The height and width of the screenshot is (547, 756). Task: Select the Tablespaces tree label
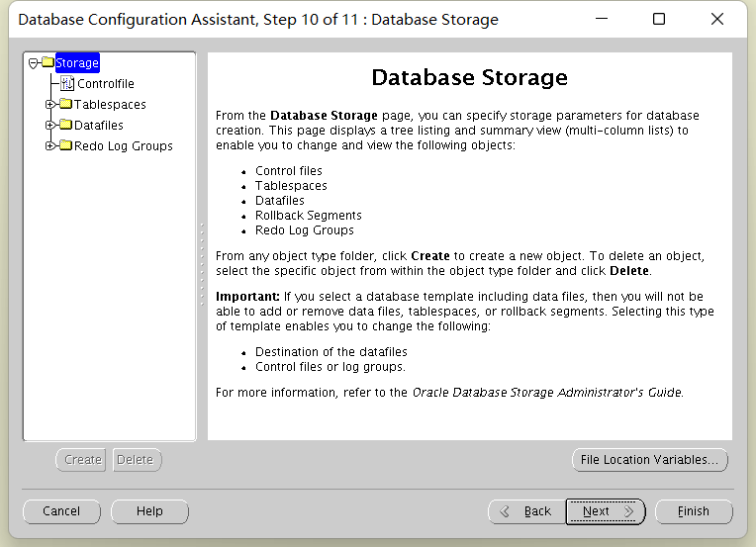110,105
